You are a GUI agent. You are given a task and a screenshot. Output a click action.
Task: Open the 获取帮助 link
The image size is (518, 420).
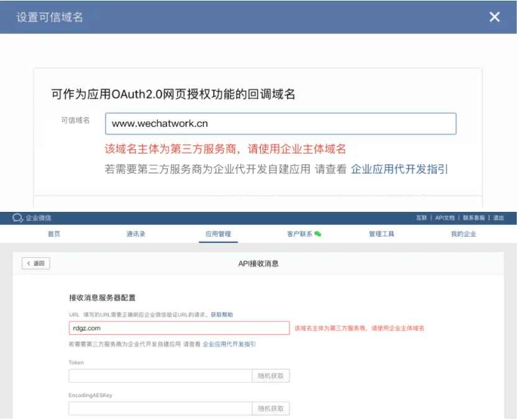pyautogui.click(x=222, y=314)
